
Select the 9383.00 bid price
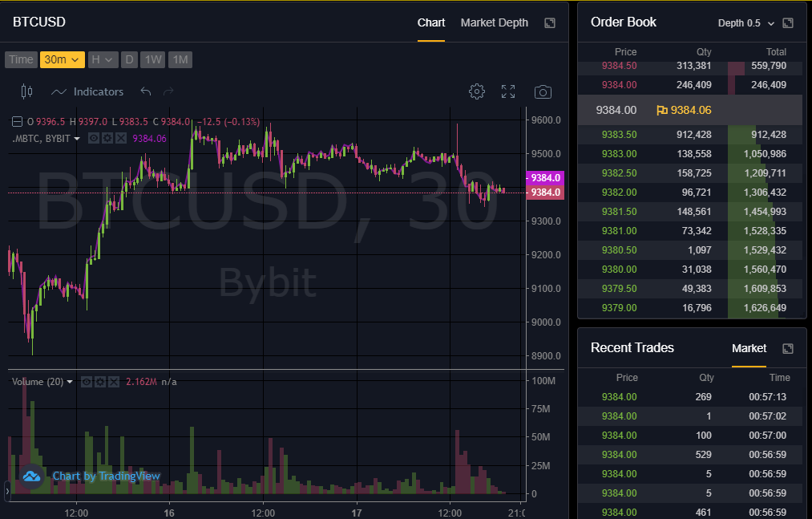coord(619,154)
